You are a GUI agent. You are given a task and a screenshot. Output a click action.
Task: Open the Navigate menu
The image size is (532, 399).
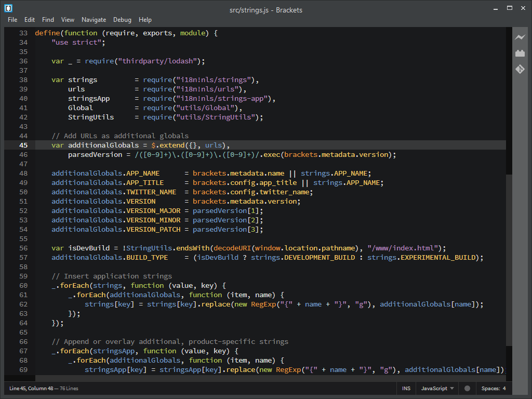click(x=94, y=20)
